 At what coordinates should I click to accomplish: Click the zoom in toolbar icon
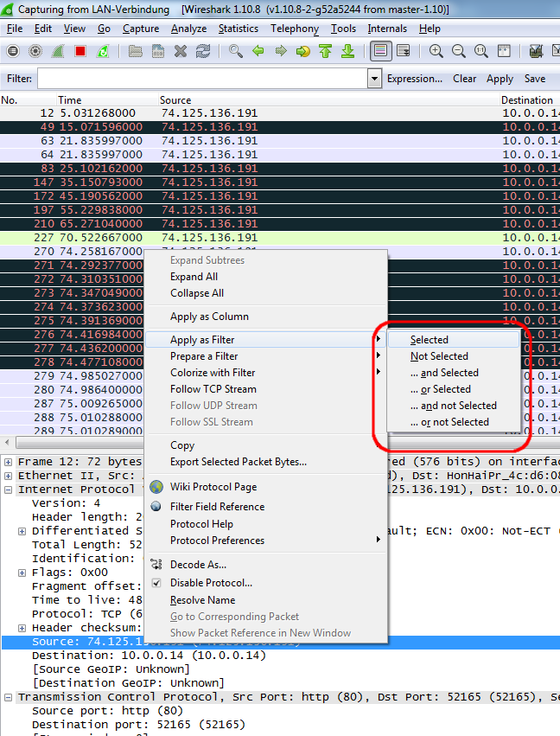coord(436,51)
